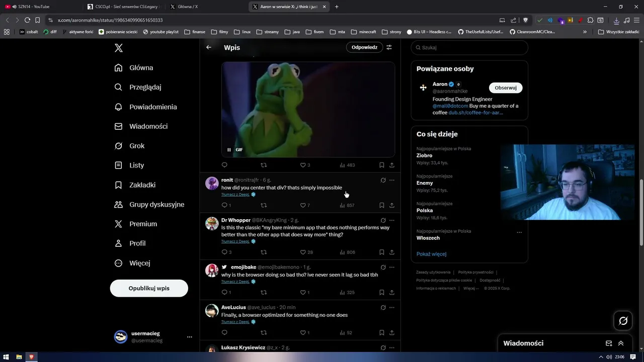This screenshot has height=362, width=644.
Task: Switch to CSCO.pl browser tab
Action: tap(123, 7)
